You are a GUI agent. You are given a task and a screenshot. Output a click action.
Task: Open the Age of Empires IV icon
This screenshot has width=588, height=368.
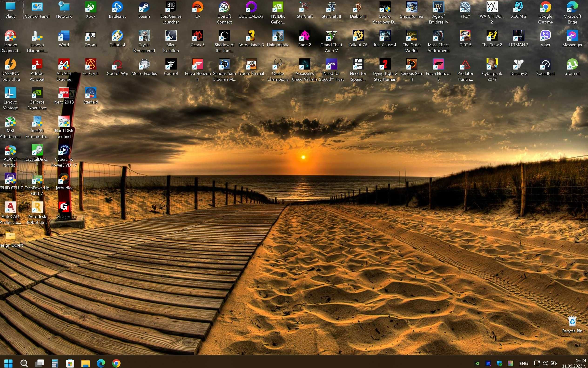pos(439,13)
